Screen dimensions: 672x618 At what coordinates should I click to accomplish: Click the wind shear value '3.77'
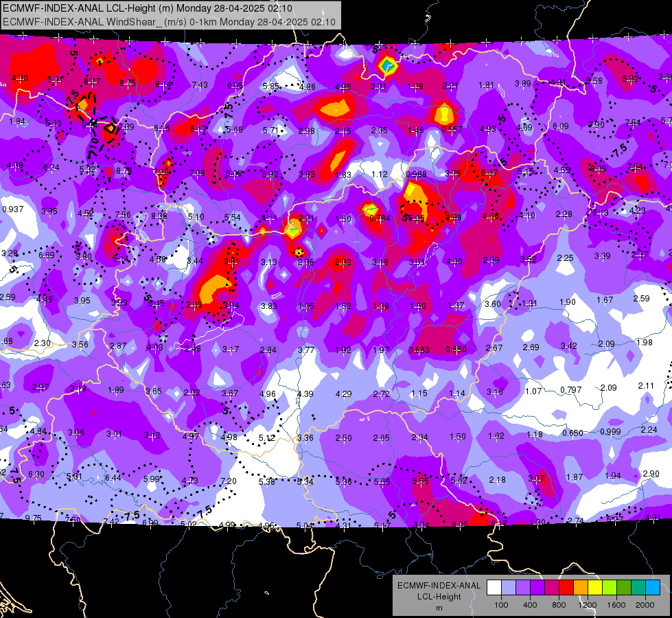point(306,350)
